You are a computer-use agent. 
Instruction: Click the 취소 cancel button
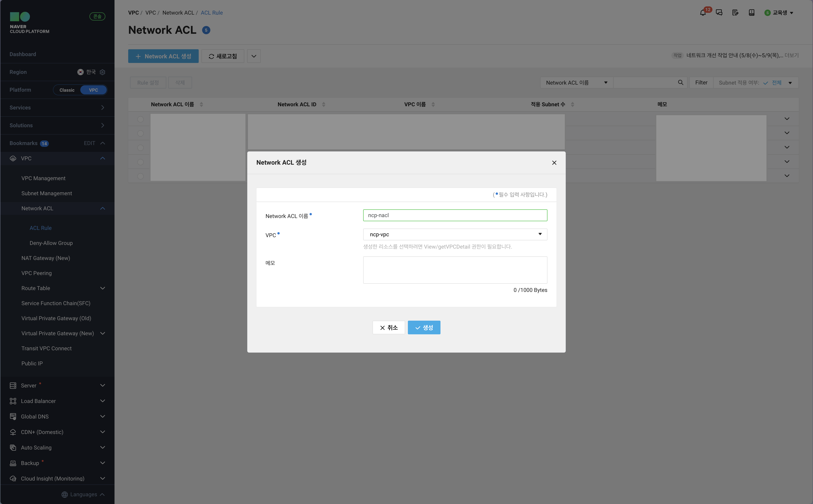tap(388, 327)
